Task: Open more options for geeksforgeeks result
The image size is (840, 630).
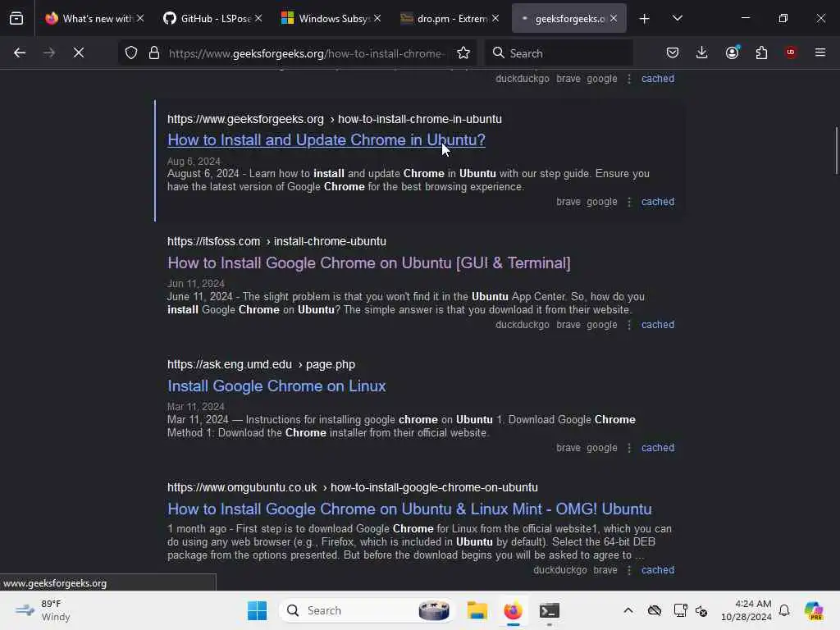Action: [x=629, y=202]
